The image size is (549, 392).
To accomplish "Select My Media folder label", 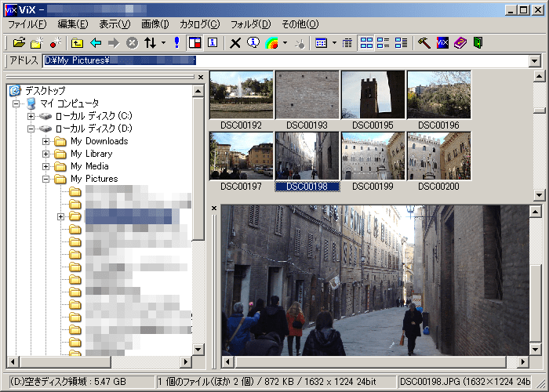I will pyautogui.click(x=89, y=166).
